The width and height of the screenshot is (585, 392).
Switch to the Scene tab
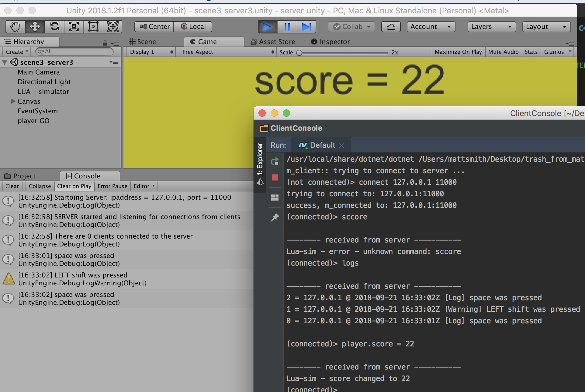click(x=143, y=42)
